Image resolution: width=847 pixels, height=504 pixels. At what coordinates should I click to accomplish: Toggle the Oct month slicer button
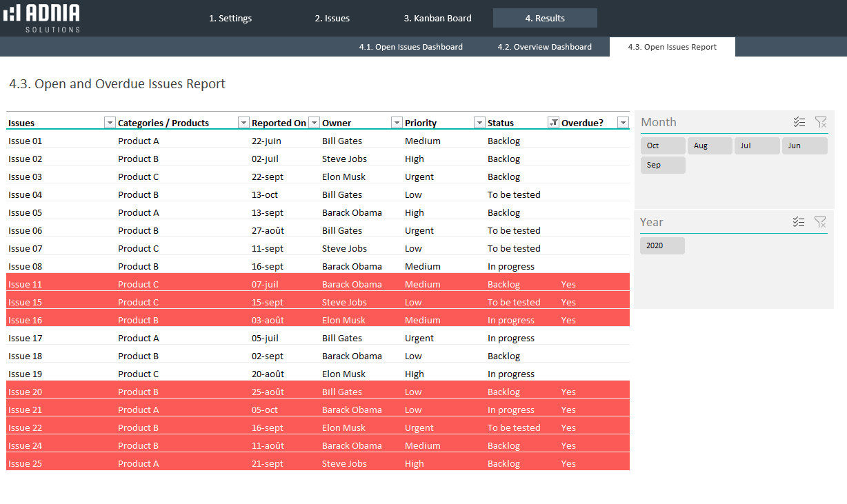coord(662,145)
